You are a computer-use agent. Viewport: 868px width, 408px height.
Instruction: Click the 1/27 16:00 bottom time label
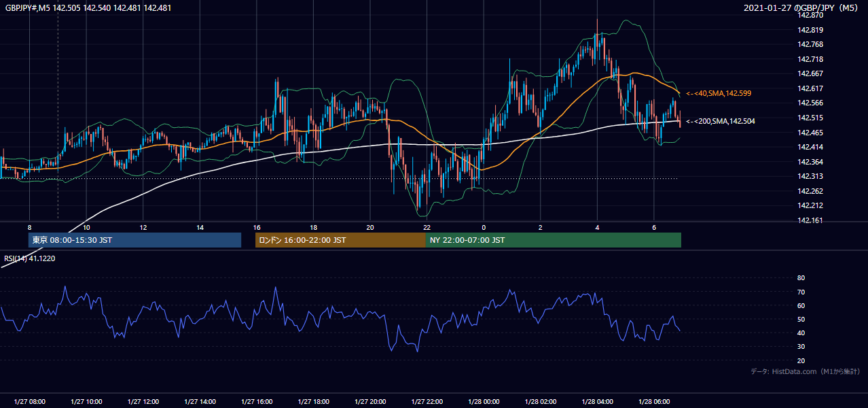[257, 401]
